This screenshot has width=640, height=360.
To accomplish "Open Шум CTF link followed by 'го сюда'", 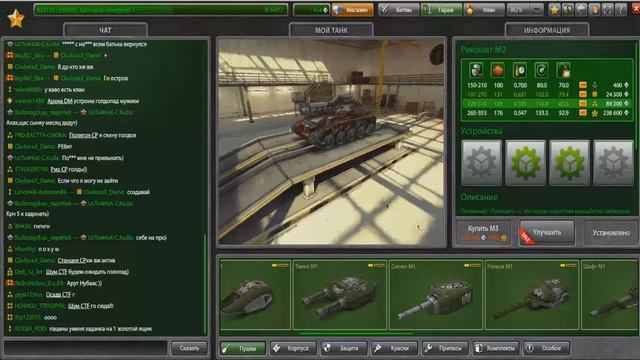I will point(78,306).
